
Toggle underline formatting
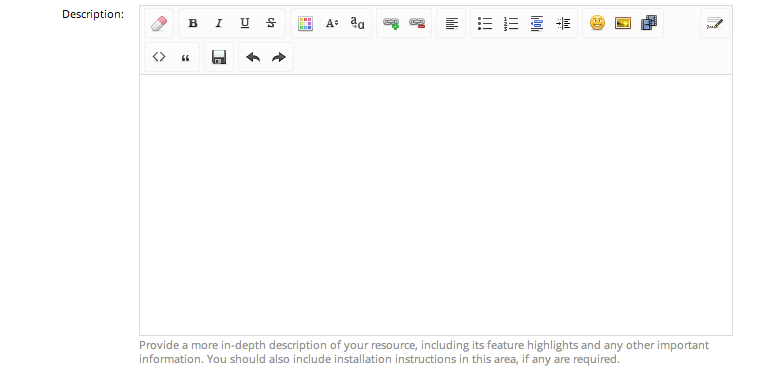click(245, 23)
